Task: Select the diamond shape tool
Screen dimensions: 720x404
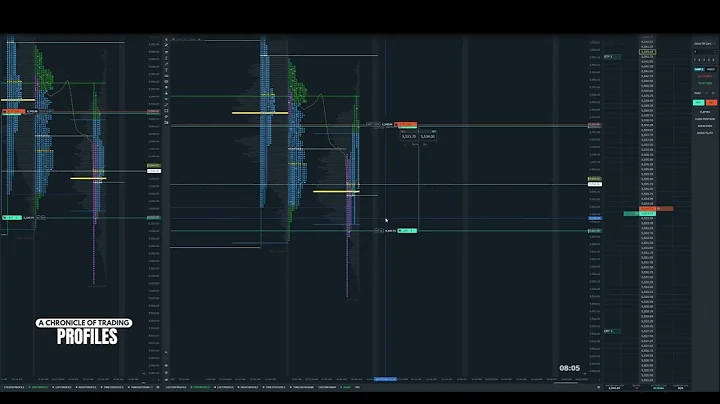Action: 166,94
